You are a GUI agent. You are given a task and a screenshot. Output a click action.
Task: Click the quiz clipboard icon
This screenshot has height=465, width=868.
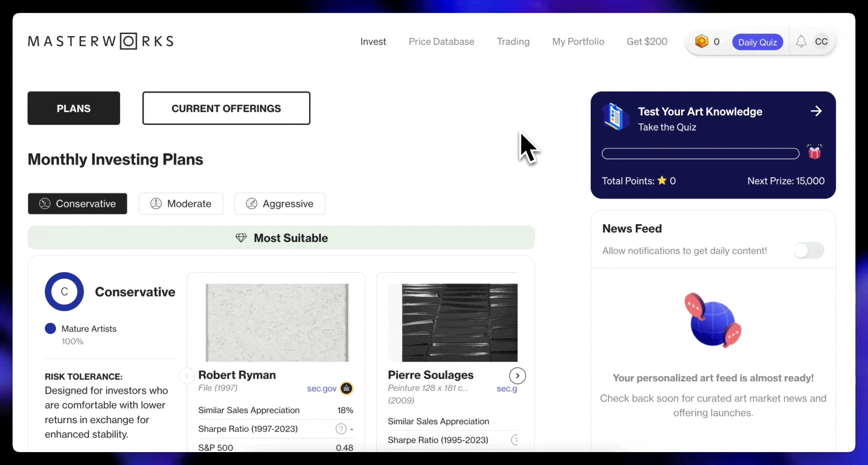(615, 117)
